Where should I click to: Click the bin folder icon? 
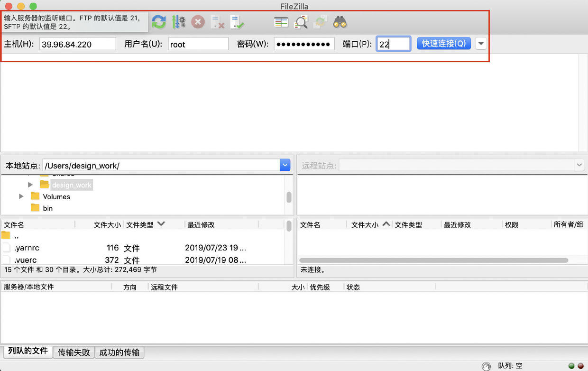point(35,208)
